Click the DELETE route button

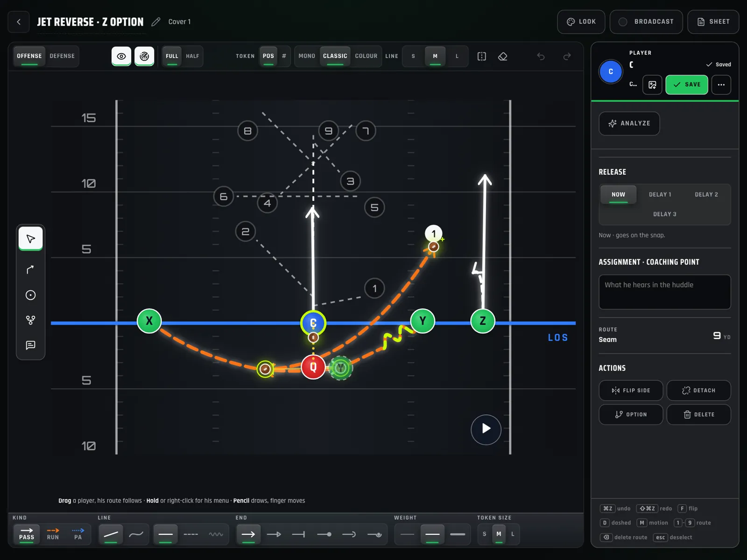[x=698, y=414]
